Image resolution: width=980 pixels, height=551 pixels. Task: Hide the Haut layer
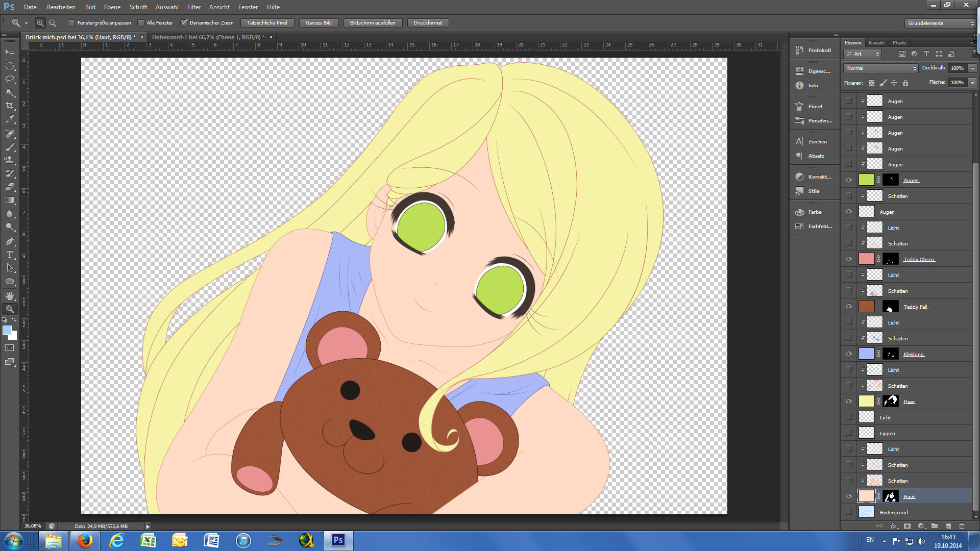(849, 496)
